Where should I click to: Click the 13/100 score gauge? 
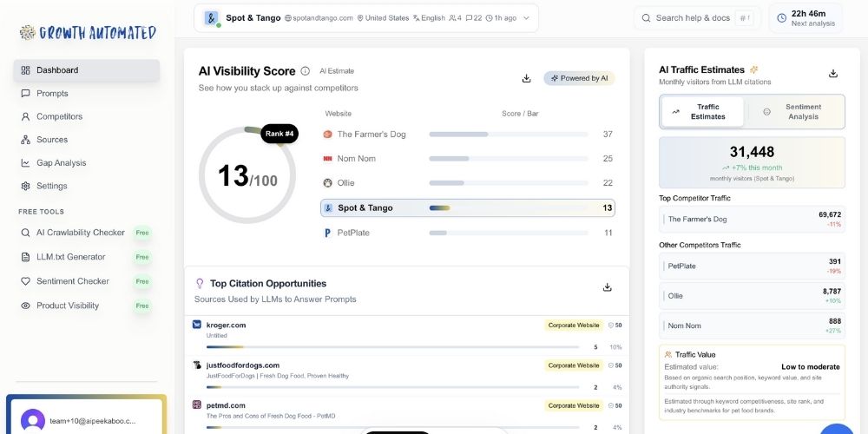pos(247,175)
